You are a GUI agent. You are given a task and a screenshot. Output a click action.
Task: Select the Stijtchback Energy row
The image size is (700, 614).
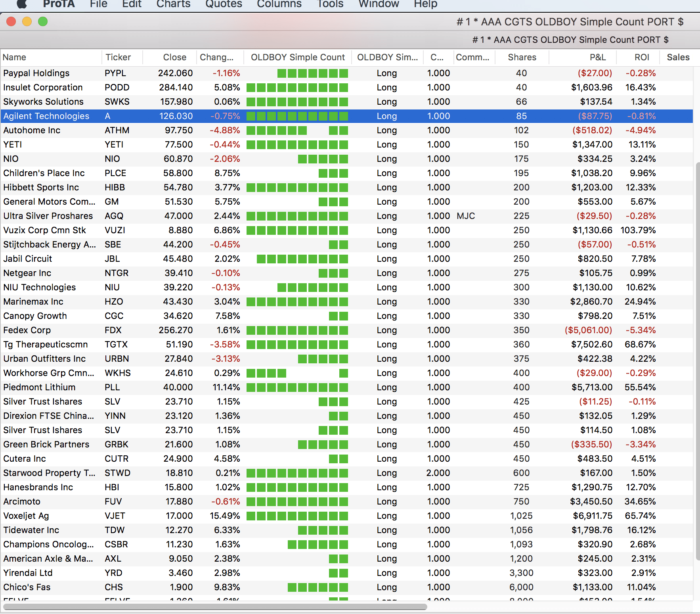tap(347, 244)
